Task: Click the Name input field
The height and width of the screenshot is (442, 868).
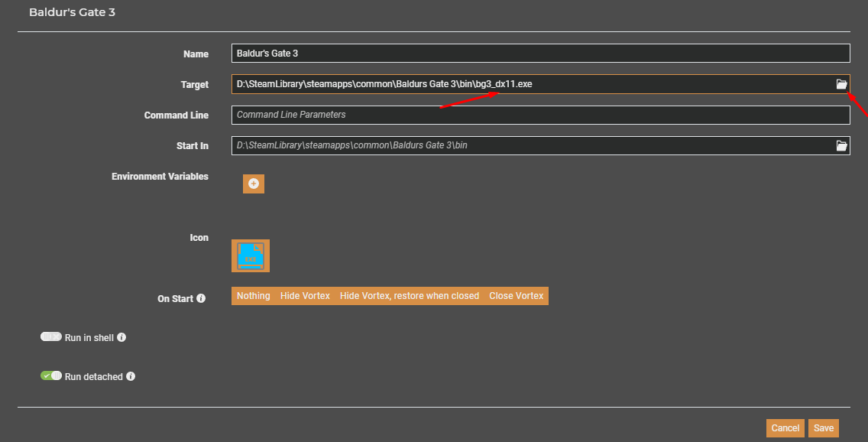Action: [541, 54]
